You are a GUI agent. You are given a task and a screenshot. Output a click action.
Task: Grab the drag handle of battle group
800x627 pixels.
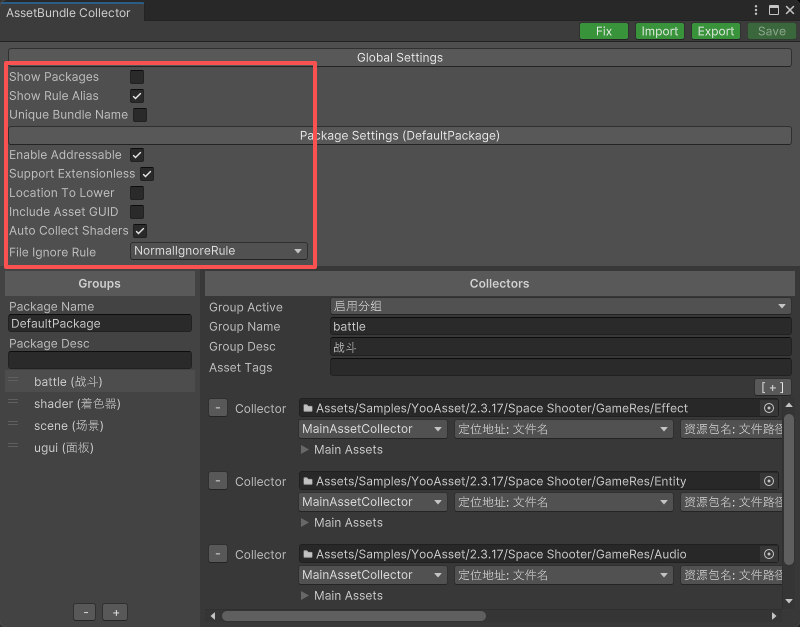coord(13,380)
